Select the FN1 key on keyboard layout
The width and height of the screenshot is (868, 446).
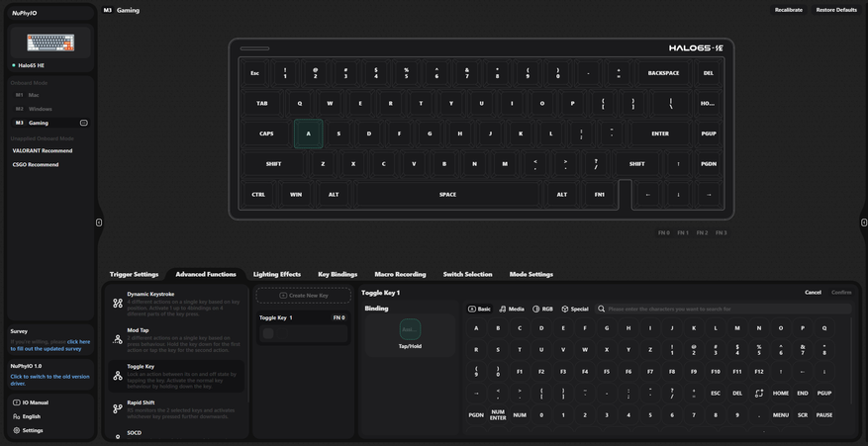(600, 194)
